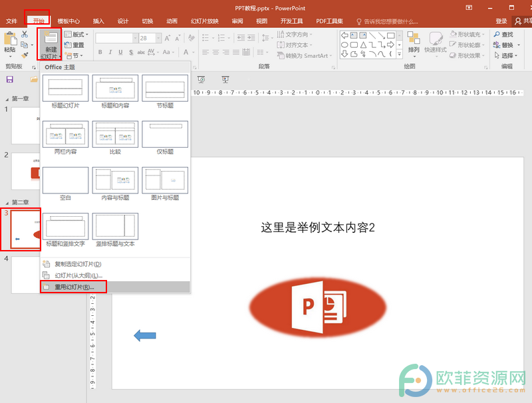
Task: Select the triangle shape in the shapes gallery
Action: tap(363, 45)
